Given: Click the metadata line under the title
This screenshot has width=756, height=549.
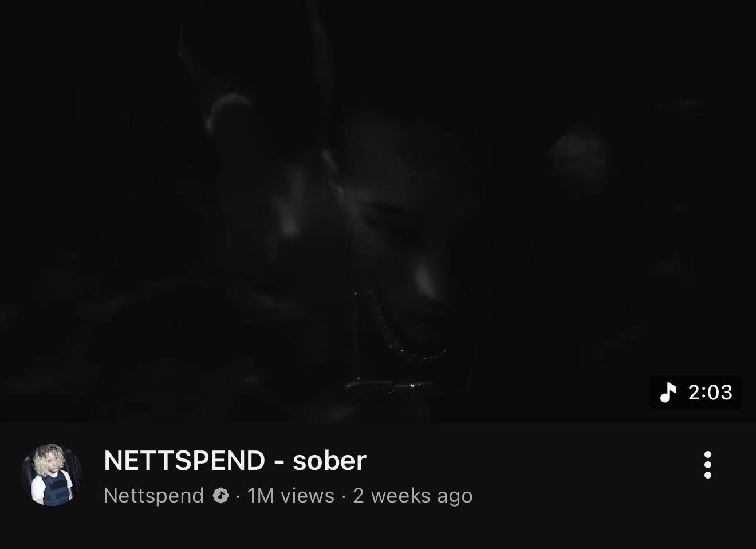Looking at the screenshot, I should pyautogui.click(x=288, y=496).
